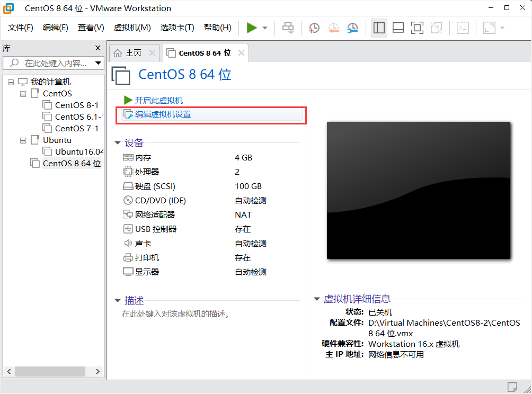Screen dimensions: 532x394
Task: Click the 处理器 processor device icon
Action: tap(128, 172)
